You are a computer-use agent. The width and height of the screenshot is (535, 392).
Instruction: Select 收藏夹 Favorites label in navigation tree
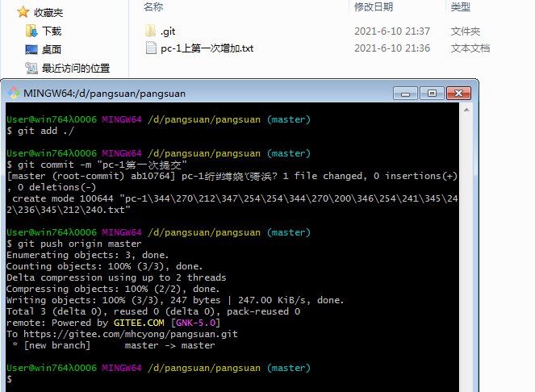[48, 12]
